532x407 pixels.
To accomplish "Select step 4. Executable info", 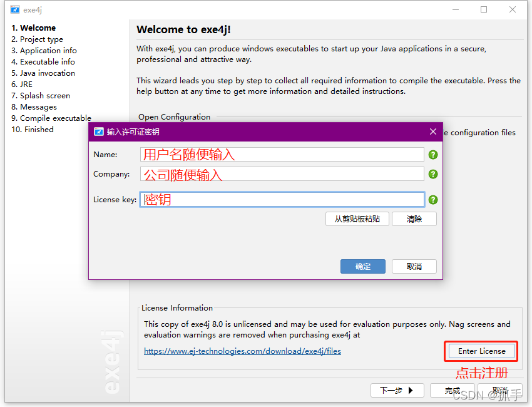I will point(43,62).
